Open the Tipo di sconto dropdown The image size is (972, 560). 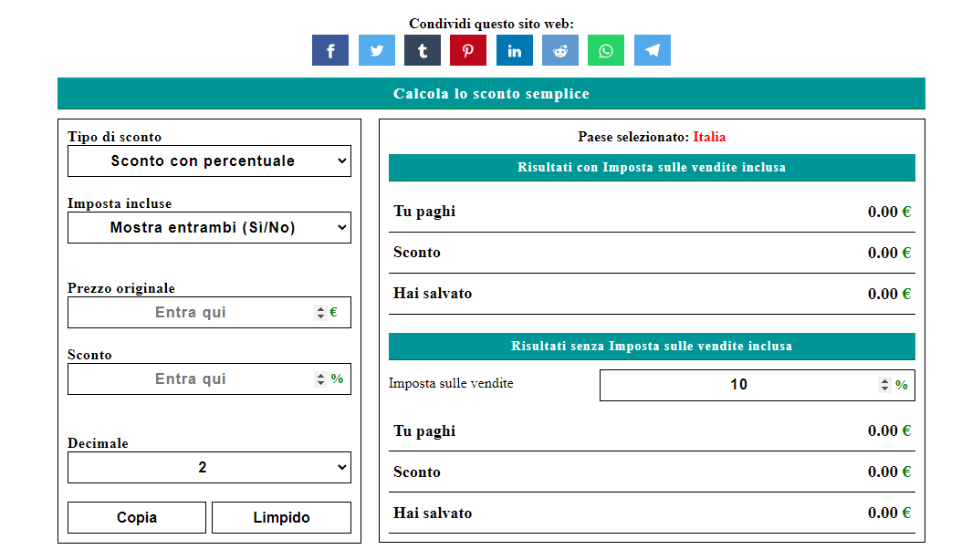pyautogui.click(x=208, y=161)
